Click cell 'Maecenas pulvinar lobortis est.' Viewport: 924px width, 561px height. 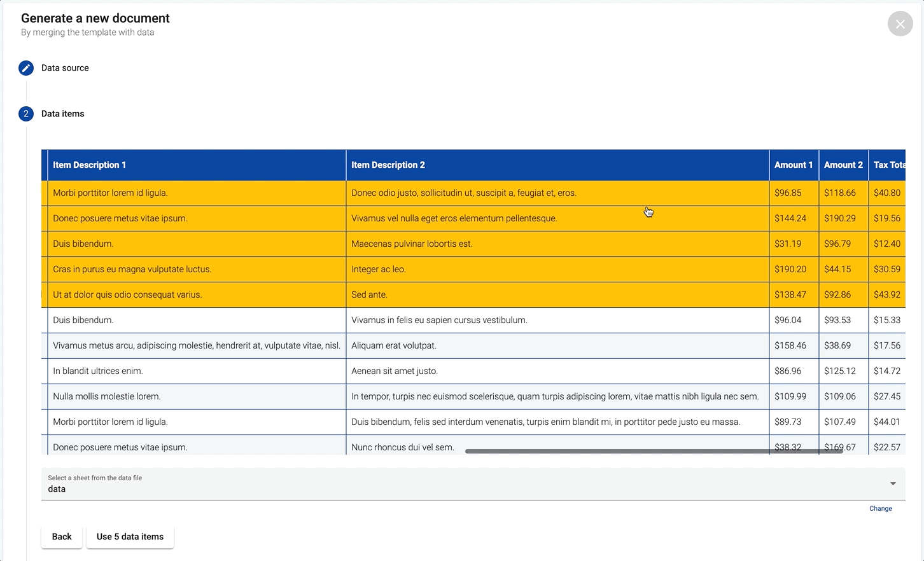pyautogui.click(x=557, y=244)
